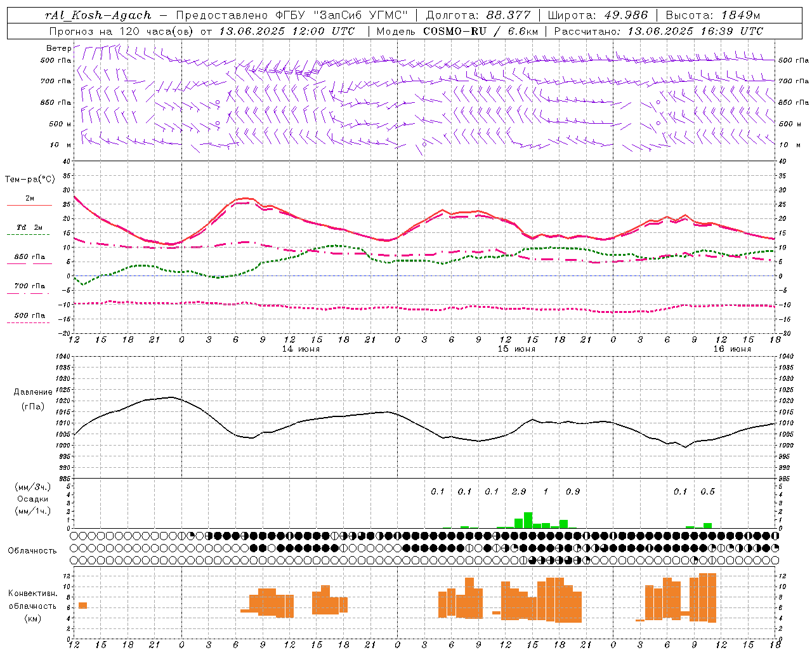Image resolution: width=812 pixels, height=650 pixels.
Task: Select the Давление pressure panel label
Action: coord(33,392)
